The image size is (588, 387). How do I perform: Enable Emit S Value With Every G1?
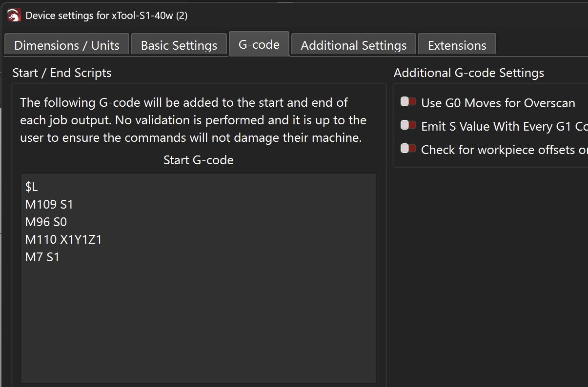click(x=408, y=125)
